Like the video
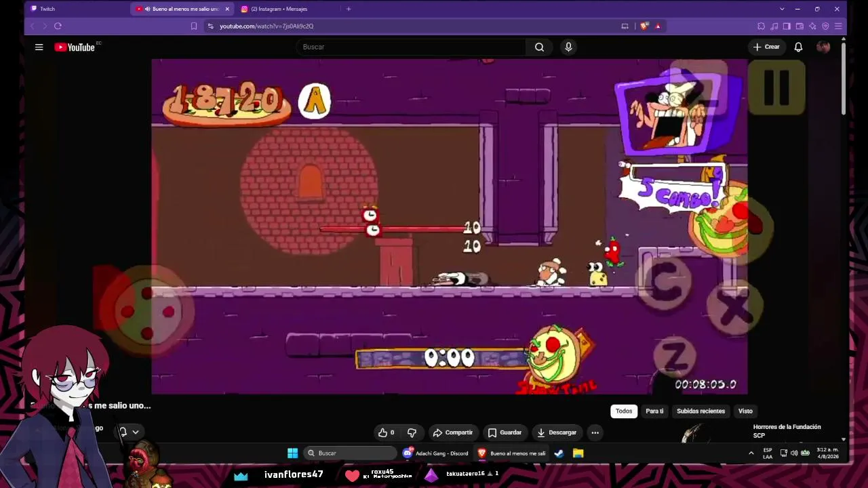The height and width of the screenshot is (488, 868). click(387, 432)
